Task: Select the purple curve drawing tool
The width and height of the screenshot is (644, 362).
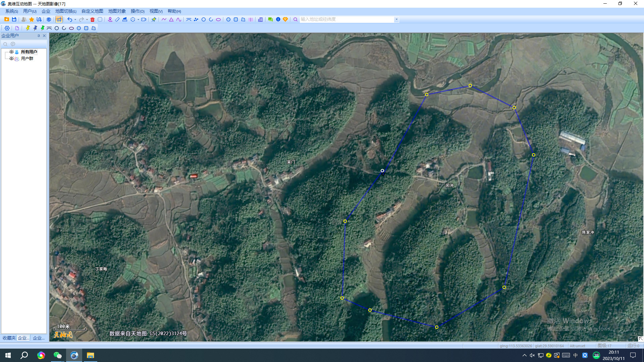Action: point(179,19)
